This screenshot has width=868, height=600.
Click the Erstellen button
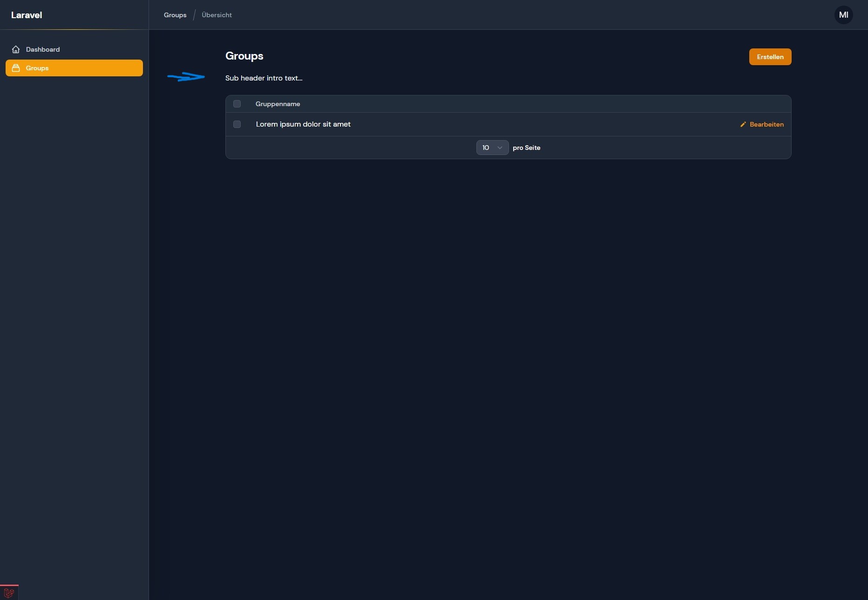(x=770, y=57)
